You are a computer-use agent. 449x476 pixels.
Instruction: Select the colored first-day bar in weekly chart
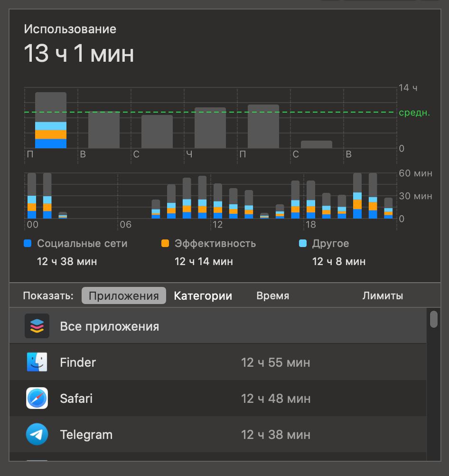click(x=51, y=120)
